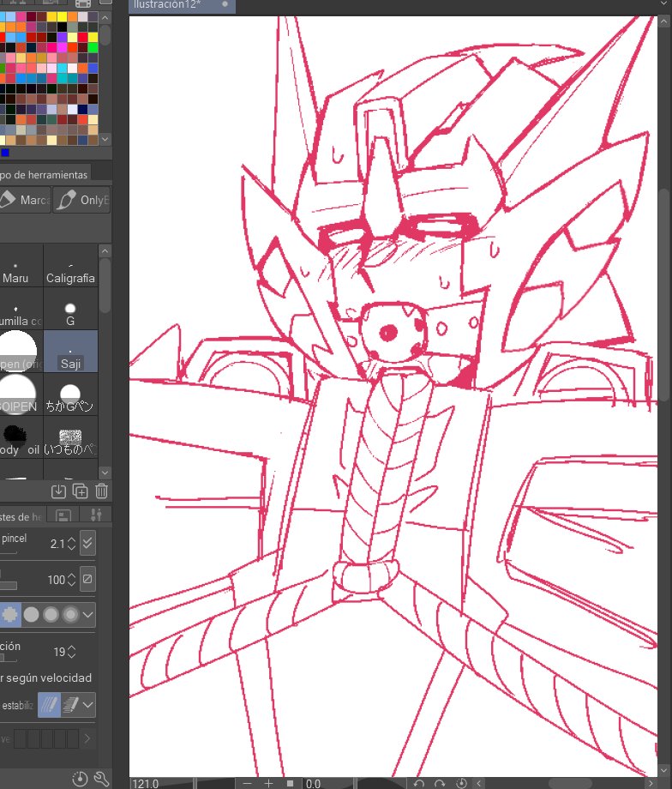672x789 pixels.
Task: Click the zoom value 121.0 field
Action: pos(161,784)
